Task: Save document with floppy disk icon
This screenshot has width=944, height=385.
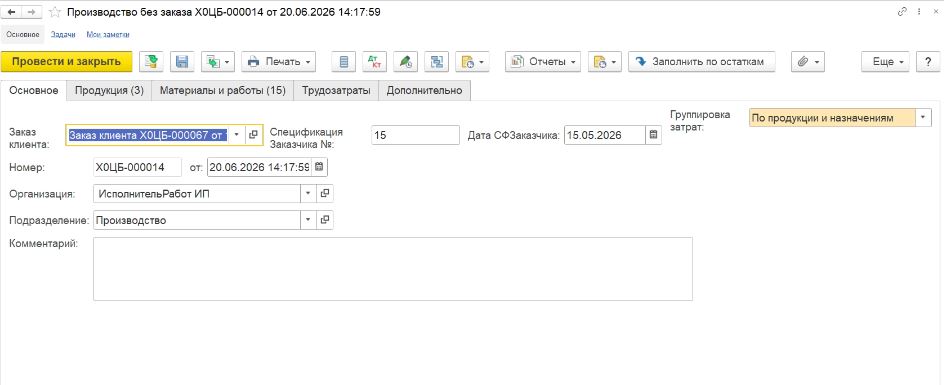Action: click(182, 61)
